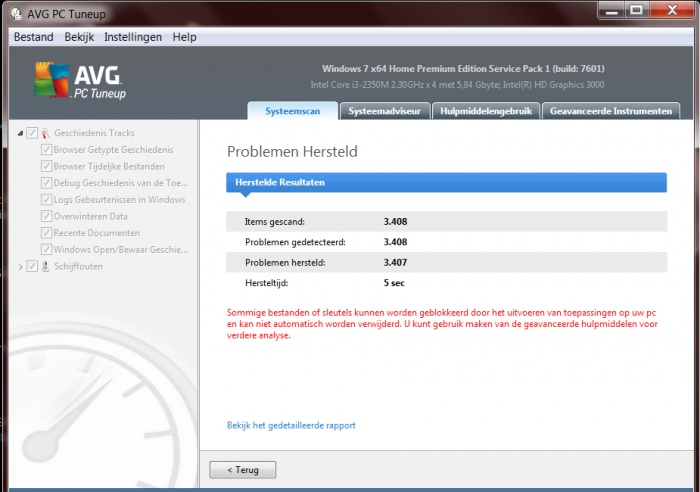Click the AVG PC Tuneup title bar icon
The width and height of the screenshot is (700, 492).
(x=16, y=13)
